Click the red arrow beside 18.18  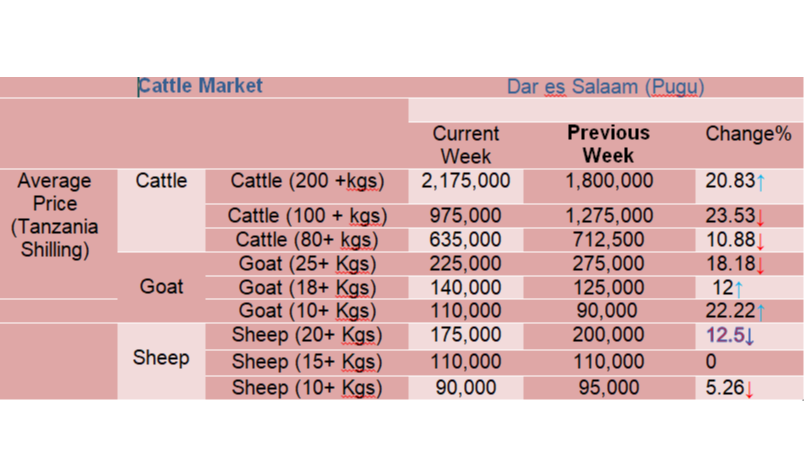click(760, 265)
